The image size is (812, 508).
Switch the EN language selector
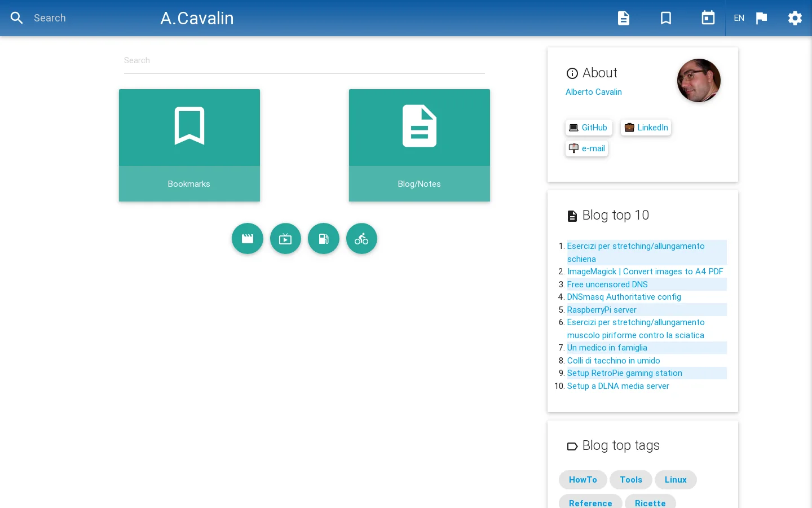[739, 18]
